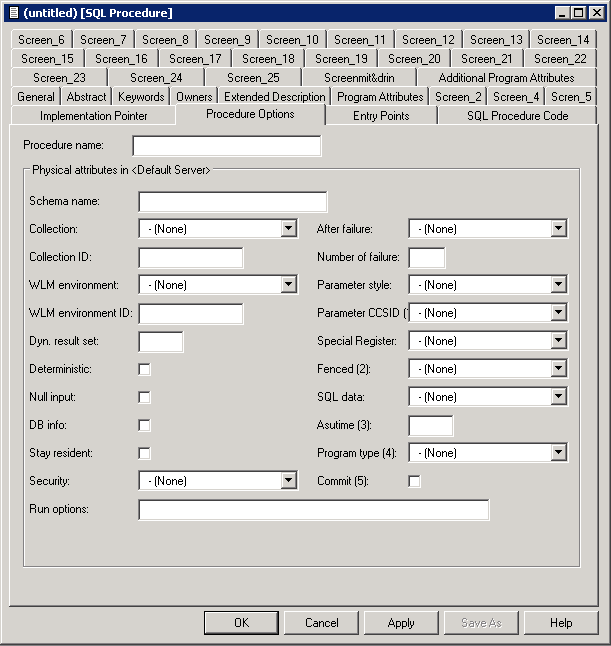This screenshot has width=611, height=646.
Task: Check the DB info checkbox
Action: (x=145, y=426)
